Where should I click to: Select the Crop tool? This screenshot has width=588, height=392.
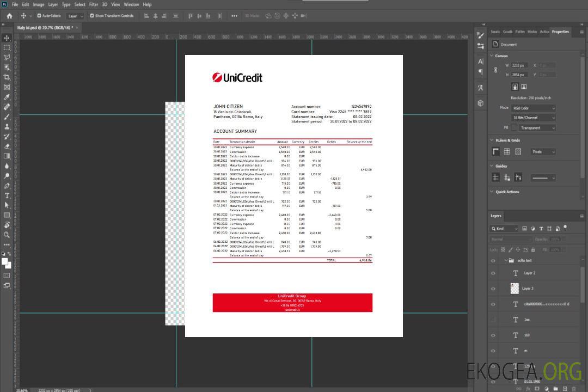(x=7, y=77)
